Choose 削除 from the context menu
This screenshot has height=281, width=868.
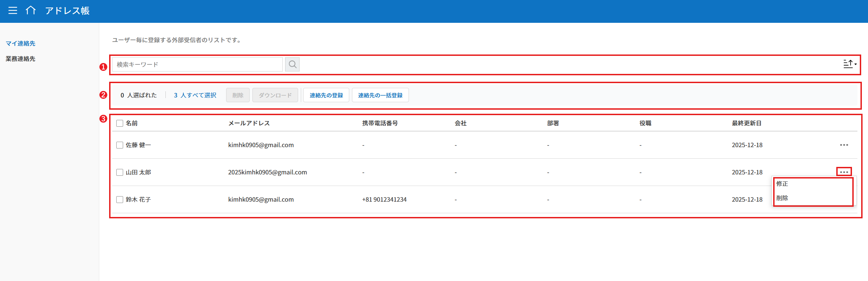pos(782,198)
